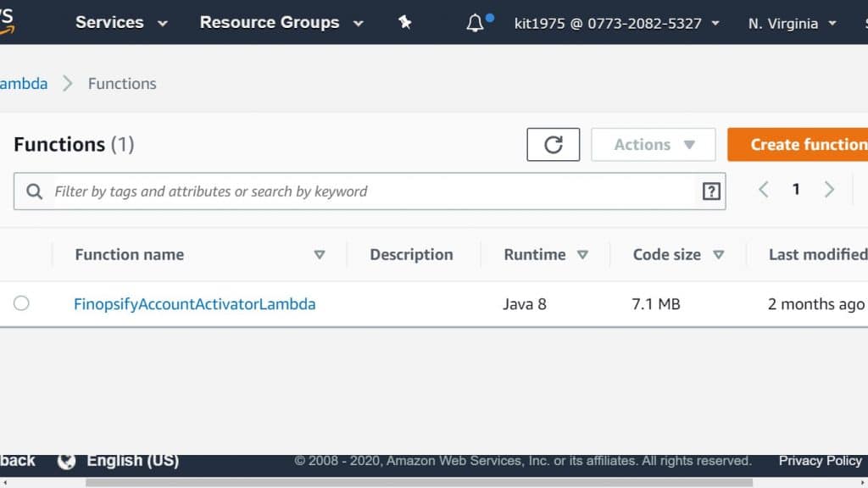Select the FinopsifyAccountActivatorLambda row radio button
868x488 pixels.
click(21, 303)
